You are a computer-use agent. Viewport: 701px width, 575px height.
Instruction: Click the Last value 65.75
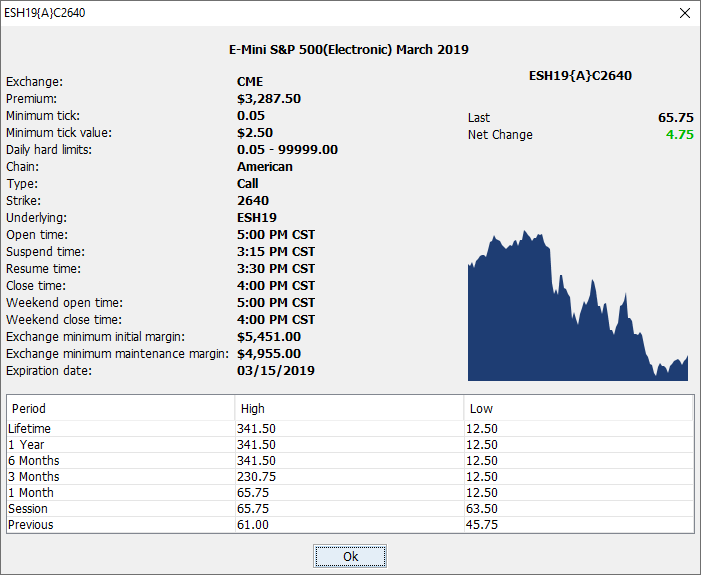(676, 118)
